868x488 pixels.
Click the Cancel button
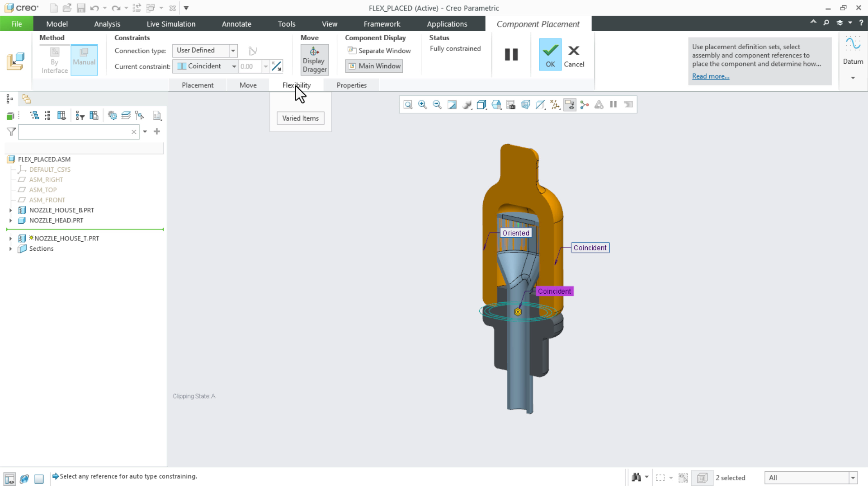[x=574, y=55]
